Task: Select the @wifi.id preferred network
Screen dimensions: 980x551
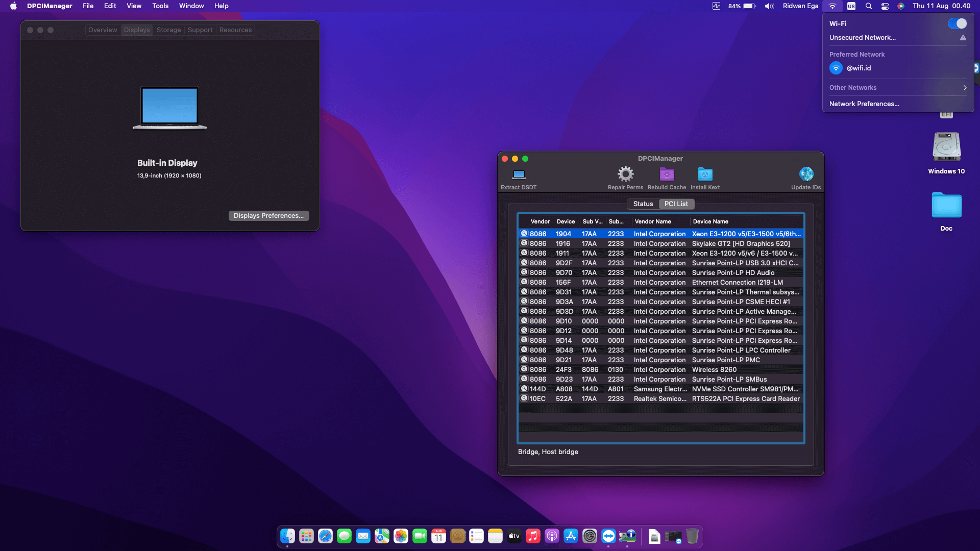Action: coord(898,68)
